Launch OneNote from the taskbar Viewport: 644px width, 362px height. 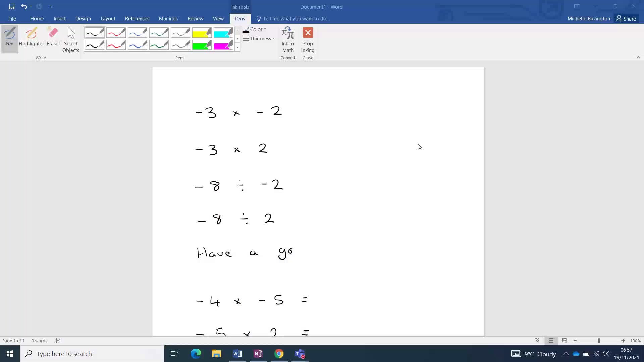pos(258,353)
